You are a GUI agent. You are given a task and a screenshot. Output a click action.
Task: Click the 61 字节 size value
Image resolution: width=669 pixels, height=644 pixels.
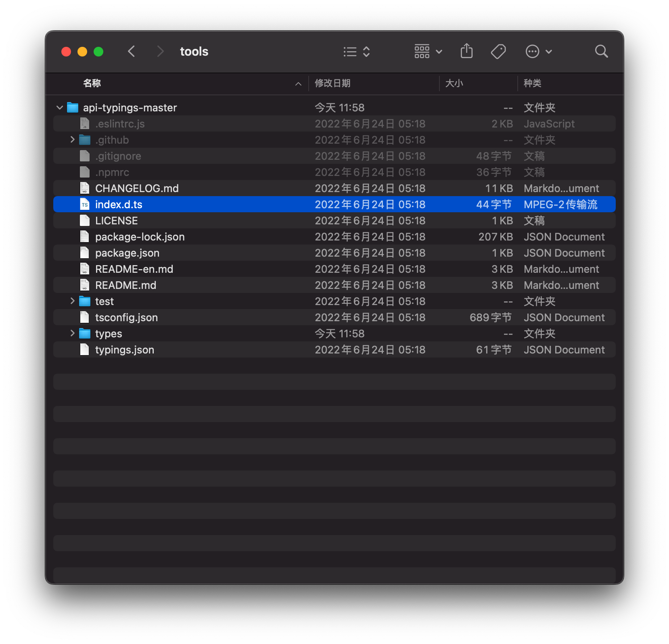494,350
